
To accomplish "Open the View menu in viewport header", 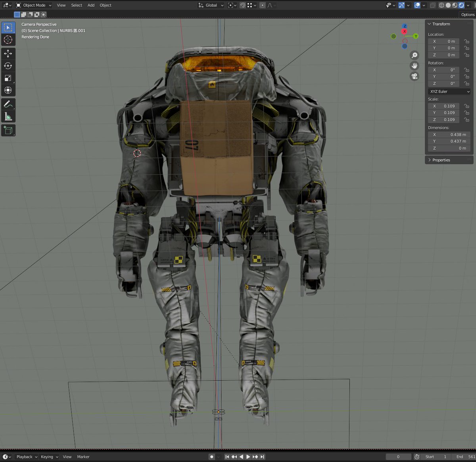I will 61,5.
